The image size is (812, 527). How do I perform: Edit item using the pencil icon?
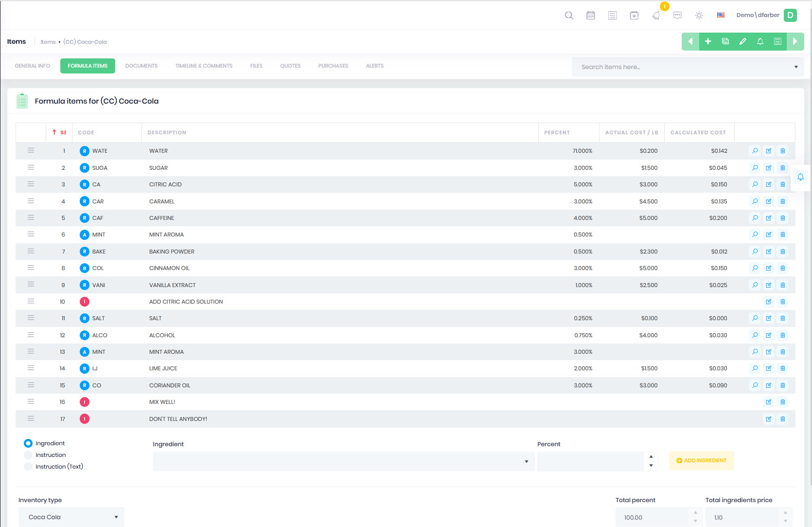(743, 41)
